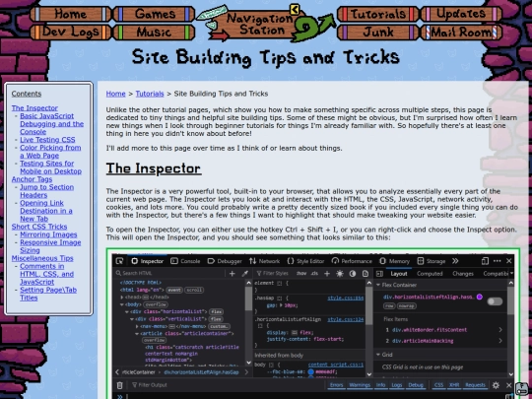Click the plus icon beside Search HTML
Screen dimensions: 532x399
click(233, 274)
